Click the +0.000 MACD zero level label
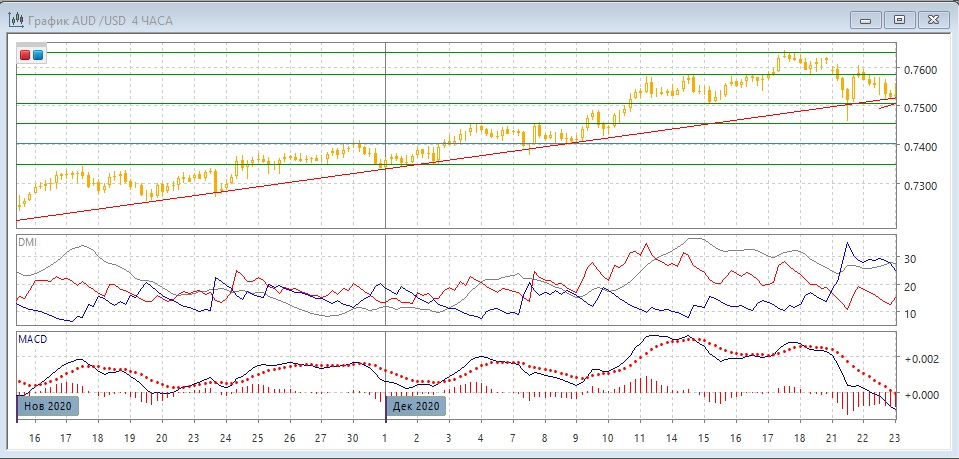This screenshot has height=459, width=959. [921, 395]
